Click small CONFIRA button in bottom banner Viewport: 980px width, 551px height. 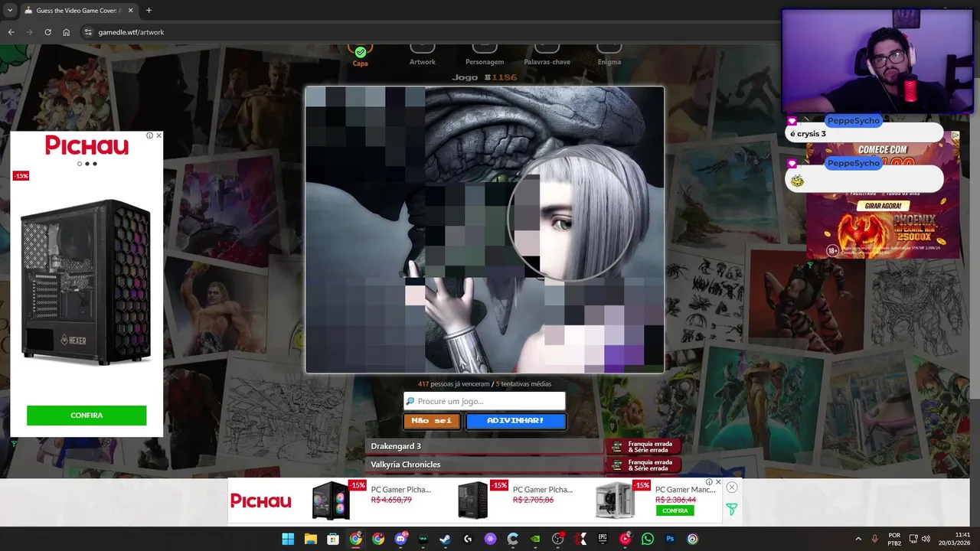coord(675,510)
